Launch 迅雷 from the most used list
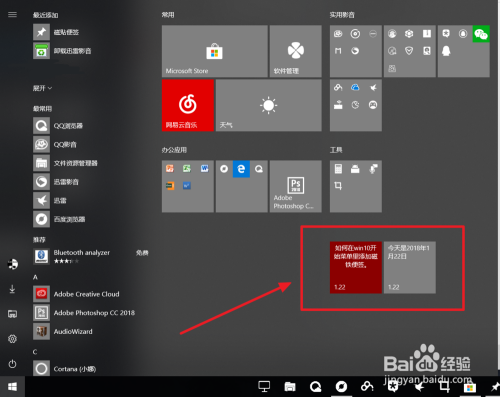 (50, 200)
